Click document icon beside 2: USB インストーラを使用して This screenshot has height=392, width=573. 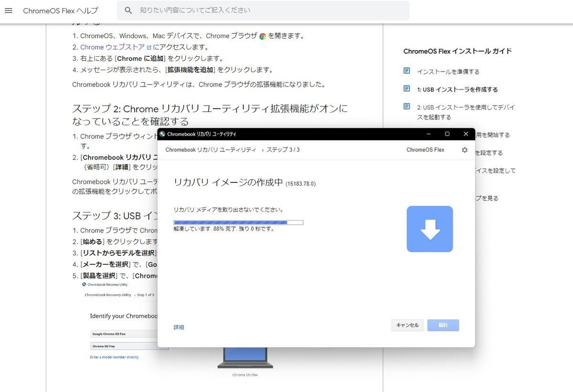click(x=407, y=106)
